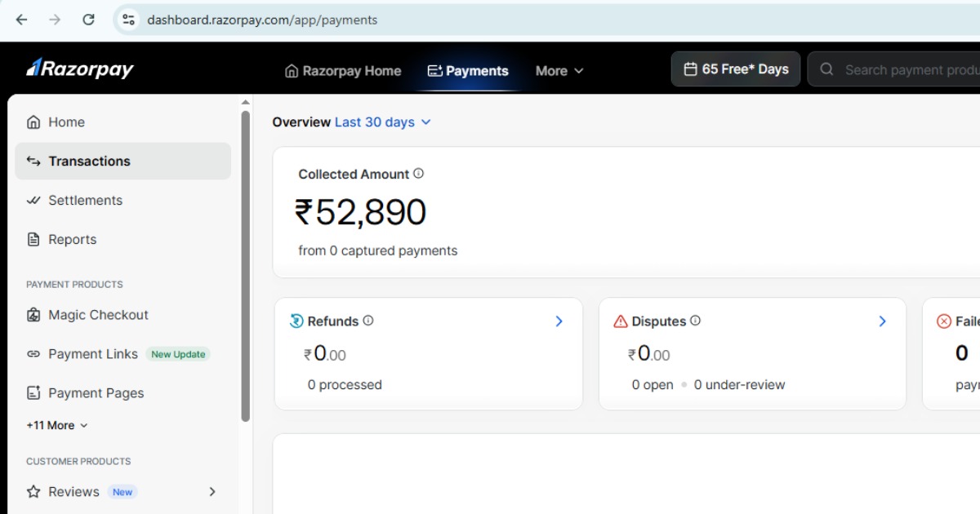Open Reports in the sidebar
The width and height of the screenshot is (980, 514).
122,240
